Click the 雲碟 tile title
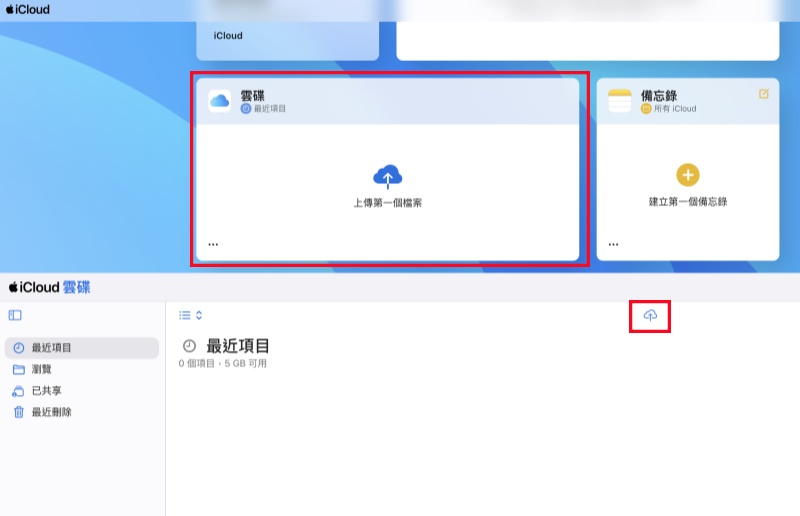Screen dimensions: 800x516 click(253, 95)
